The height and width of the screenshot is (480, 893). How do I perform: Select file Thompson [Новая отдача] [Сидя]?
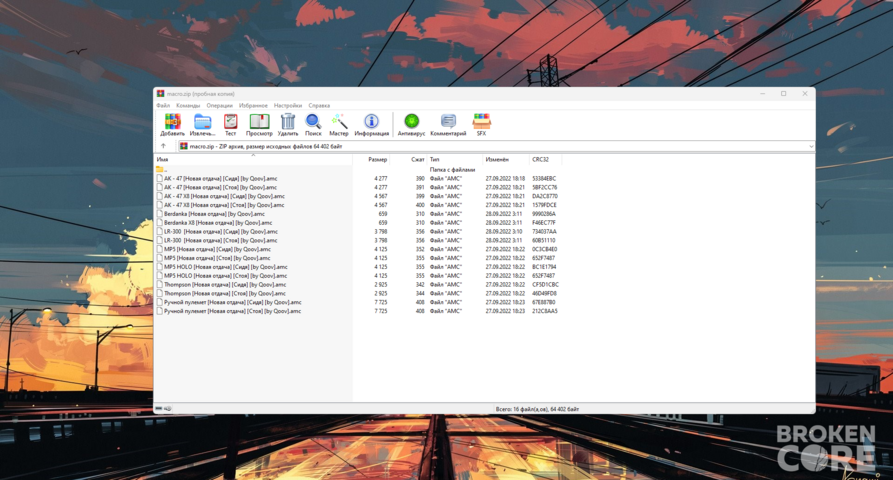tap(225, 284)
